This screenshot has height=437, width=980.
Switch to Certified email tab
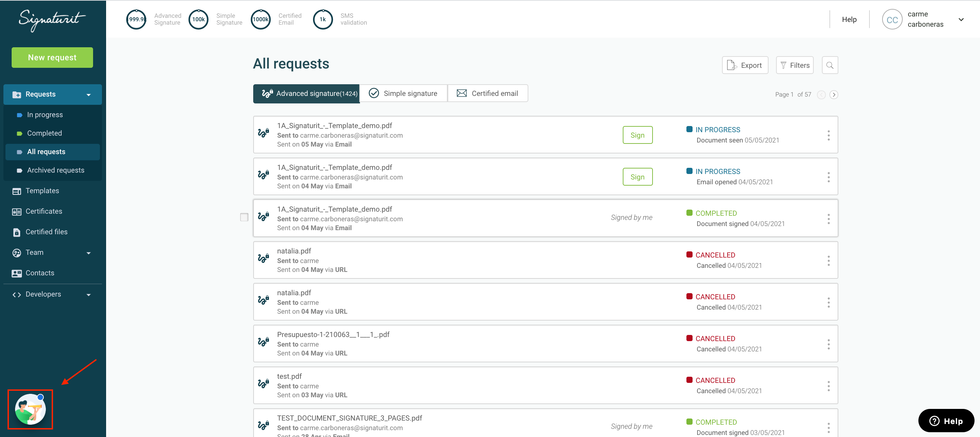coord(488,93)
